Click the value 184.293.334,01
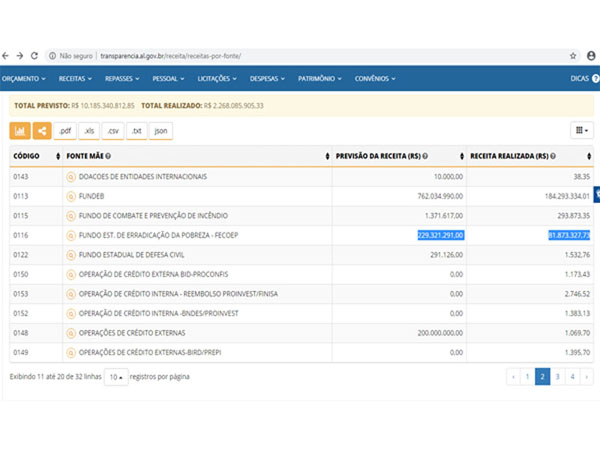The width and height of the screenshot is (600, 450). tap(567, 196)
